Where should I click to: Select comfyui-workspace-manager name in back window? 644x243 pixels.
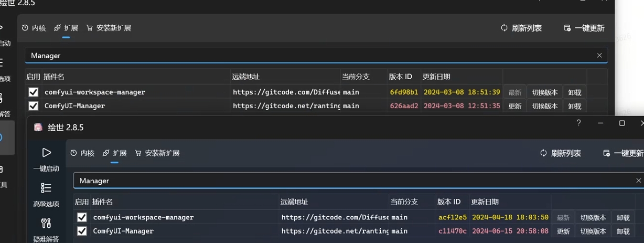coord(95,92)
